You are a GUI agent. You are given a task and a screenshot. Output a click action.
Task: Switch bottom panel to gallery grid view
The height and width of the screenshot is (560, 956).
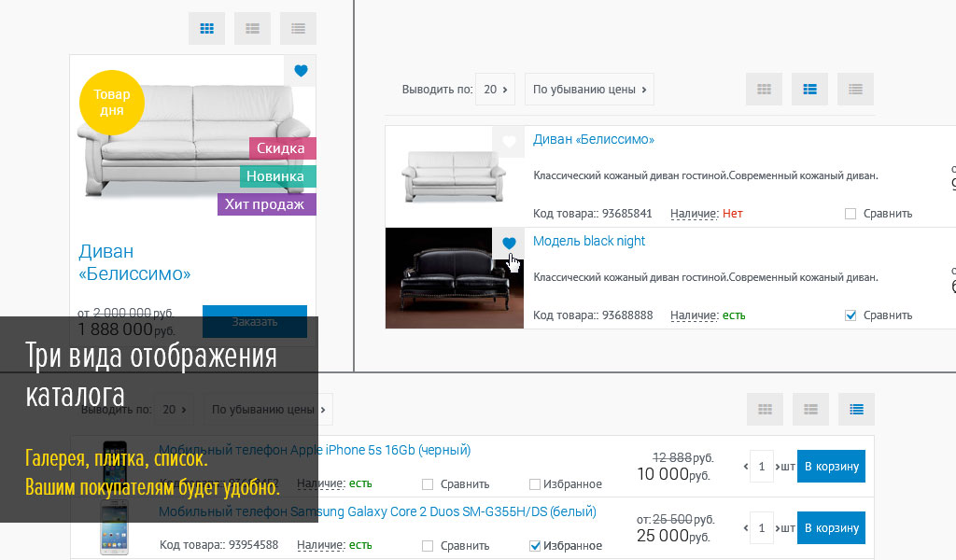point(766,410)
